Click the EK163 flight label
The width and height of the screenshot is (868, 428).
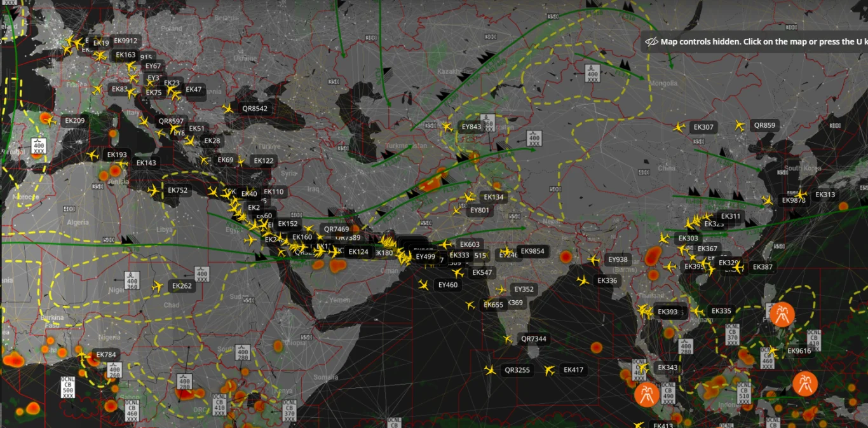click(126, 55)
